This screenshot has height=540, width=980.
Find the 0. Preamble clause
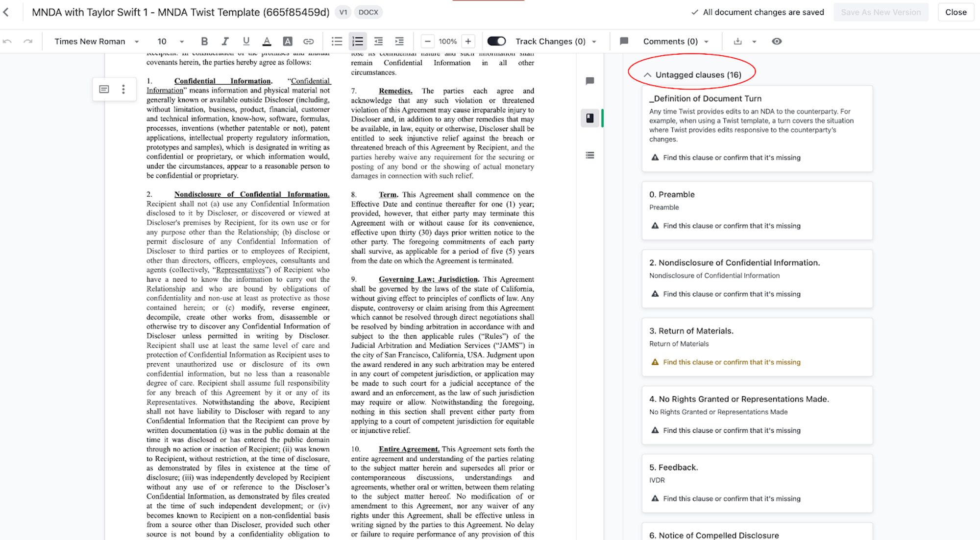731,226
